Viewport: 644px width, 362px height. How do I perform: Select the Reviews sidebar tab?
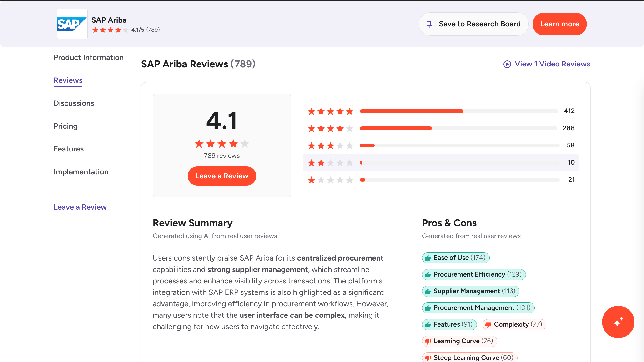pyautogui.click(x=68, y=80)
